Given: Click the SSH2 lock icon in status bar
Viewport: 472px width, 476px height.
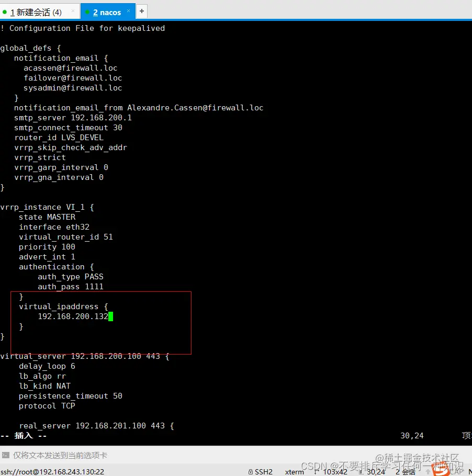Looking at the screenshot, I should coord(251,472).
